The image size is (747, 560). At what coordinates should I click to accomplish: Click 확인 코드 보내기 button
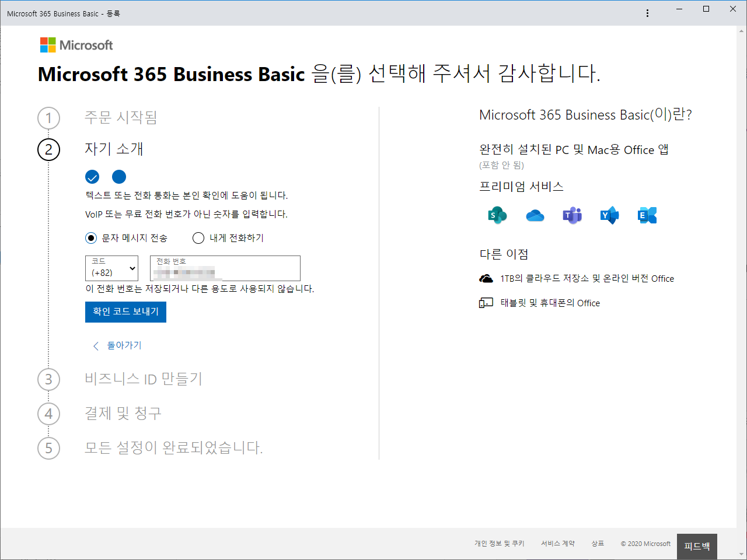pos(125,311)
